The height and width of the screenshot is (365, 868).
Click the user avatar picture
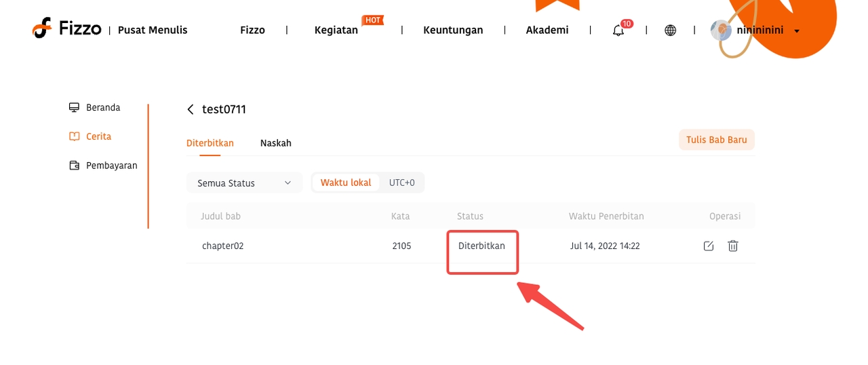pyautogui.click(x=721, y=31)
